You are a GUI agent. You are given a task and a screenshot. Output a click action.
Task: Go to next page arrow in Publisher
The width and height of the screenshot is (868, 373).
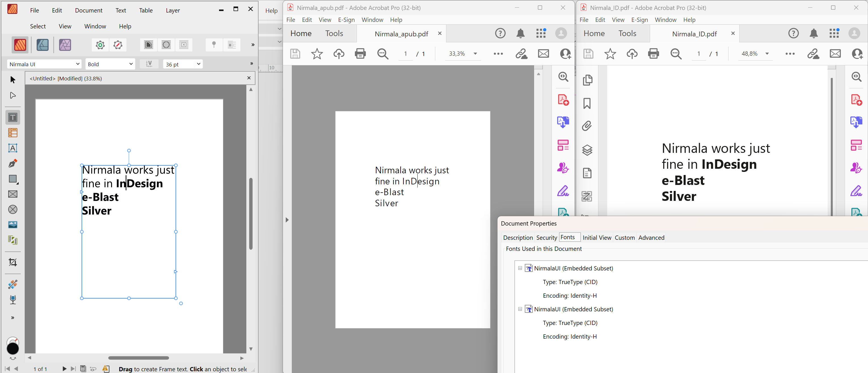coord(64,369)
